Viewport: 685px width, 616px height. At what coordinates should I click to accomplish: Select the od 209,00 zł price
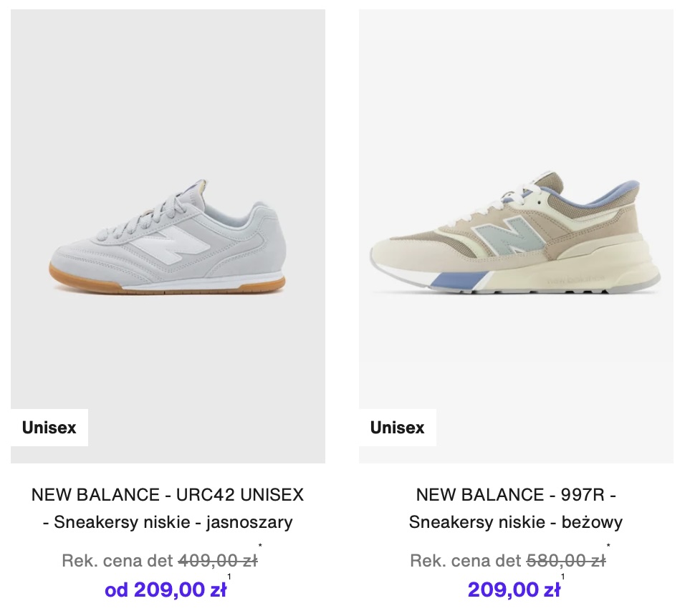[x=166, y=590]
